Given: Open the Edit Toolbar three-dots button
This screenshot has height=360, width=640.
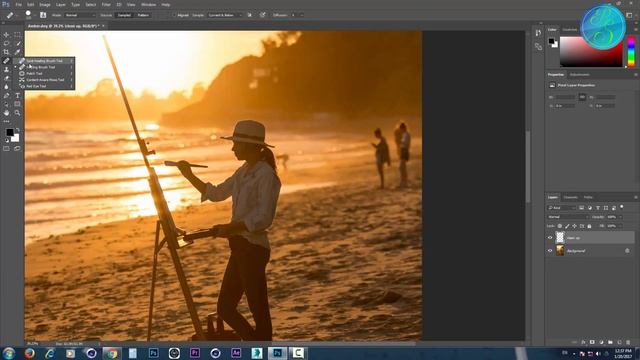Looking at the screenshot, I should click(x=6, y=121).
